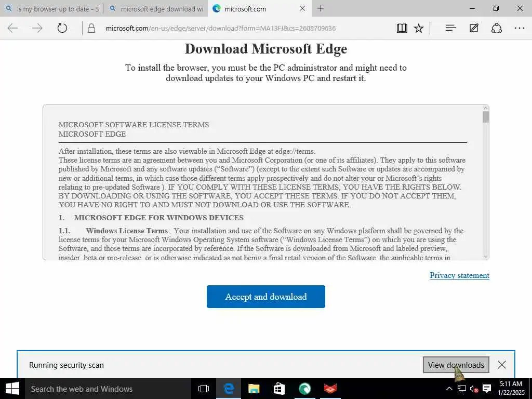The height and width of the screenshot is (399, 532).
Task: Switch to 'microsoft edge download' tab
Action: point(155,9)
